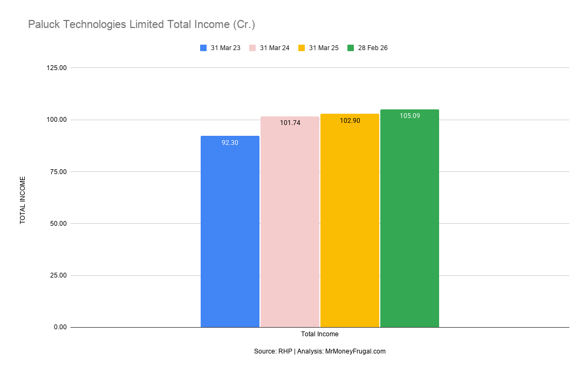Click the green 28 Feb 26 legend swatch
This screenshot has width=588, height=374.
351,48
